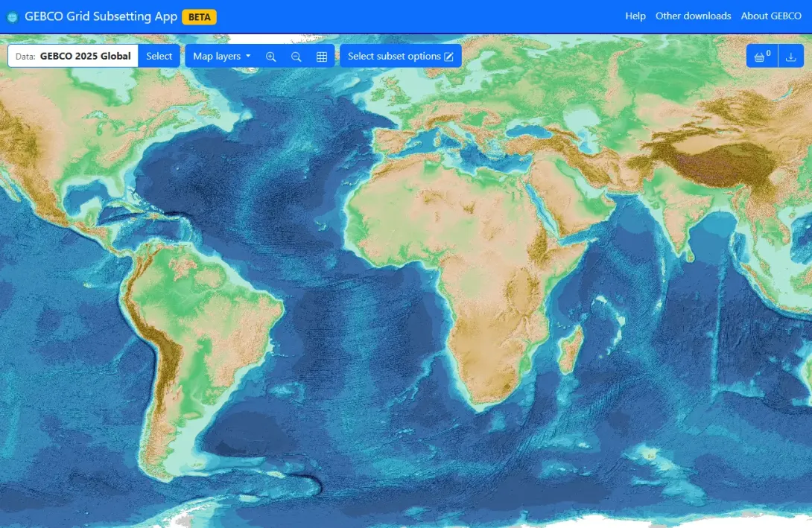Open Select subset options

pos(395,56)
